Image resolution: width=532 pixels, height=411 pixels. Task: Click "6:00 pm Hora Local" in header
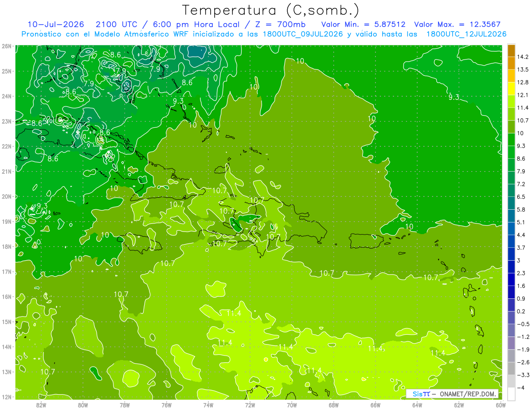point(197,24)
